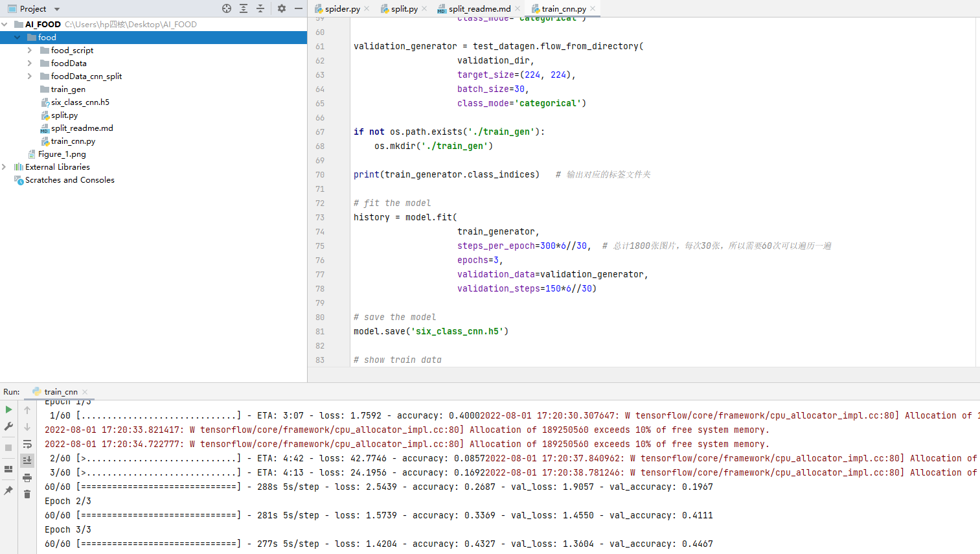Switch to the spider.py editor tab
This screenshot has width=980, height=554.
(343, 8)
